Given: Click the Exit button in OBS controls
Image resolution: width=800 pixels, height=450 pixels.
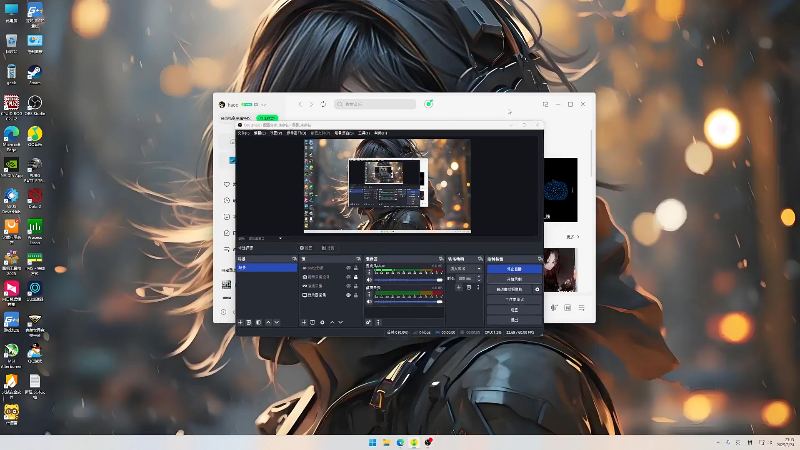Looking at the screenshot, I should 514,320.
